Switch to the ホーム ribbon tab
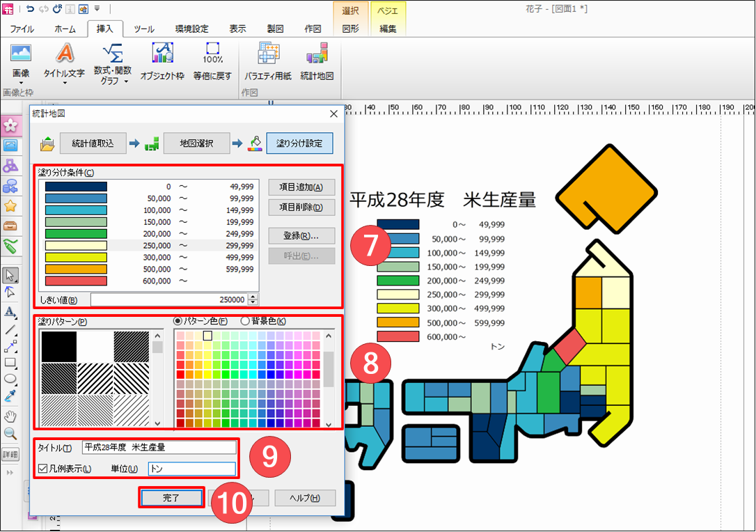Viewport: 756px width, 532px height. (65, 29)
